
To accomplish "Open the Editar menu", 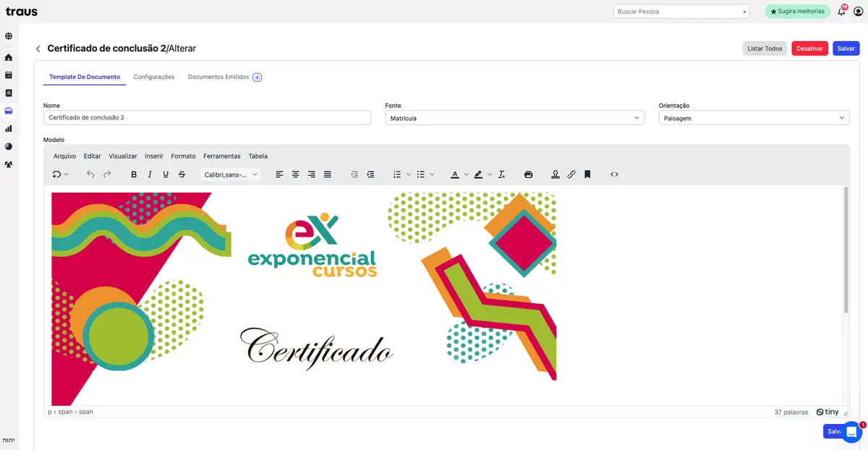I will [x=92, y=156].
